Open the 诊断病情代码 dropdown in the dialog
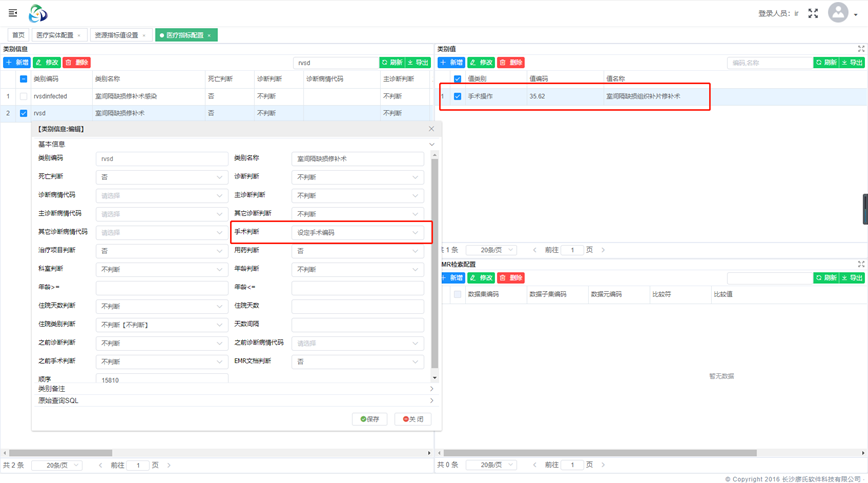 [x=162, y=195]
